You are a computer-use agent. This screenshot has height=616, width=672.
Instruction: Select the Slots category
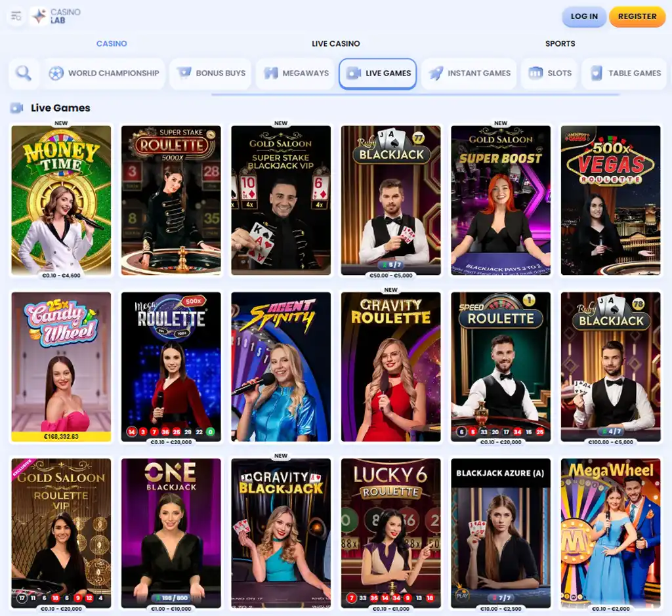coord(549,73)
